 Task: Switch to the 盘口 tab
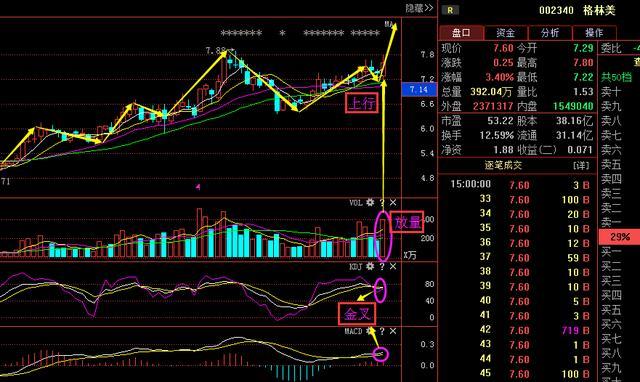pos(462,33)
